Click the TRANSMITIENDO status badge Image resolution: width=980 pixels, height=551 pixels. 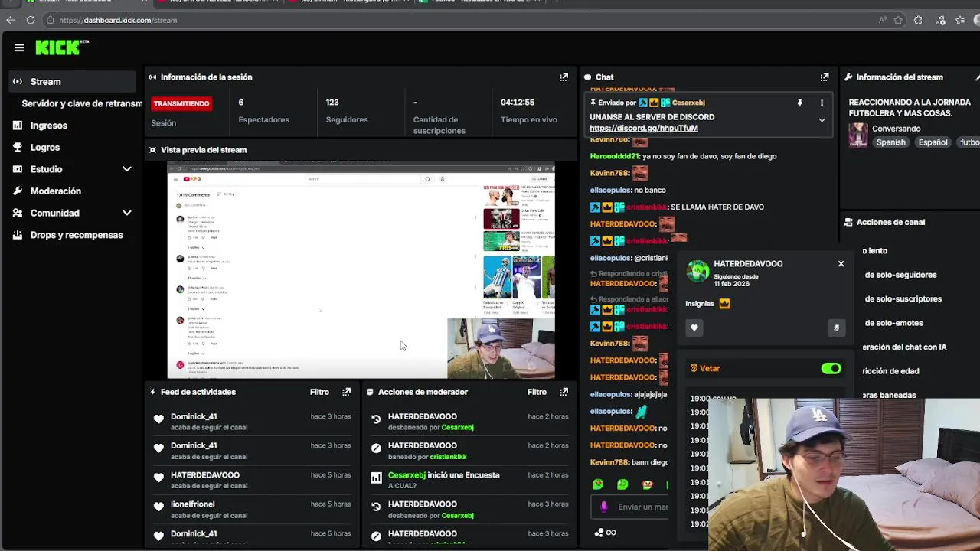[x=181, y=103]
